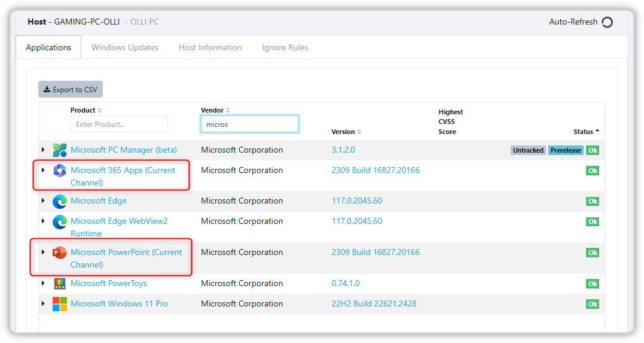Click the Windows 11 Pro logo icon
The height and width of the screenshot is (343, 644).
(60, 304)
